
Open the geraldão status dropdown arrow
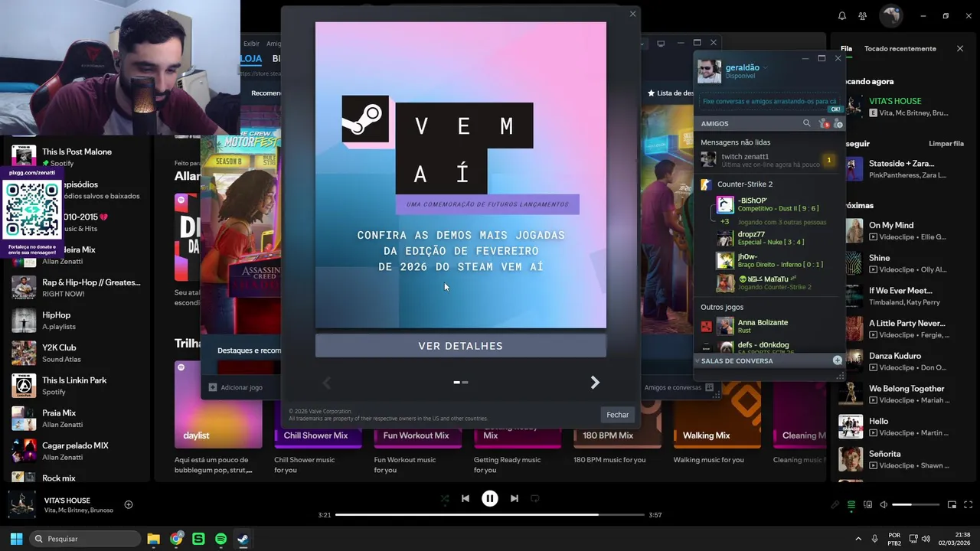point(765,67)
